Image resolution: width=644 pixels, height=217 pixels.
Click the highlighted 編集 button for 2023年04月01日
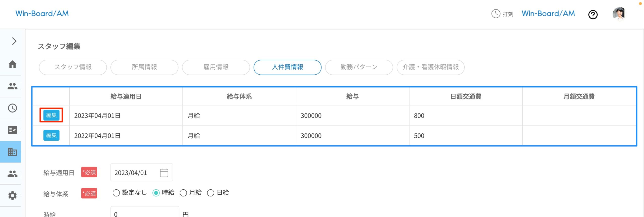[51, 116]
